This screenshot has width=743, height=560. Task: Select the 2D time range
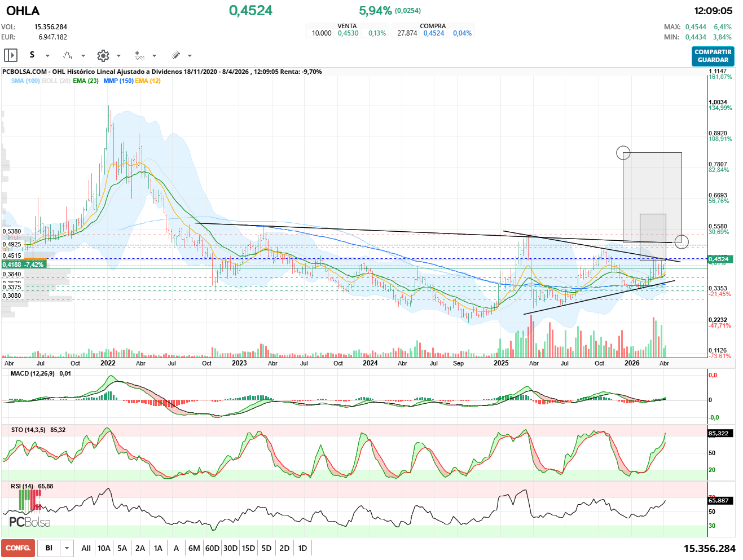(x=284, y=548)
